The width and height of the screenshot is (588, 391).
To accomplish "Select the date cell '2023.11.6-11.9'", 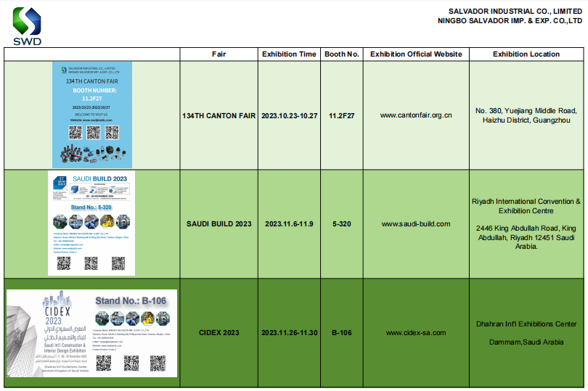I will coord(289,224).
